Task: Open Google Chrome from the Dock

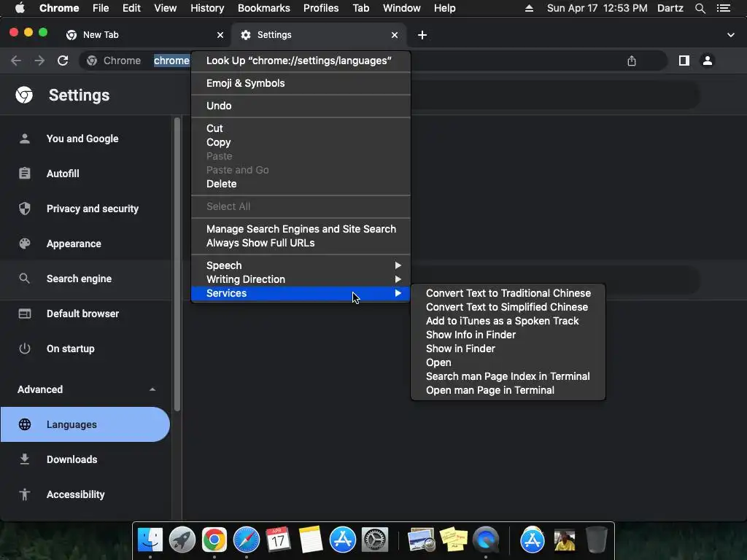Action: click(214, 540)
